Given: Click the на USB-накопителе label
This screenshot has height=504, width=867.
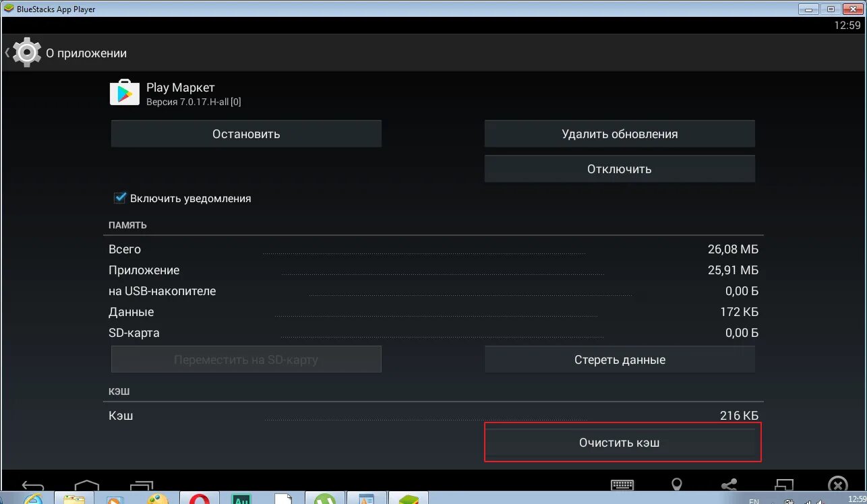Looking at the screenshot, I should 162,291.
